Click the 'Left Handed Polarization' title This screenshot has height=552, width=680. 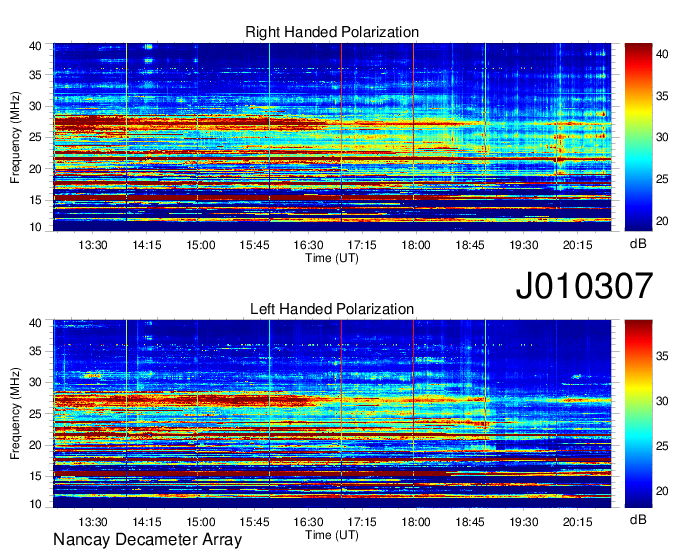click(332, 309)
